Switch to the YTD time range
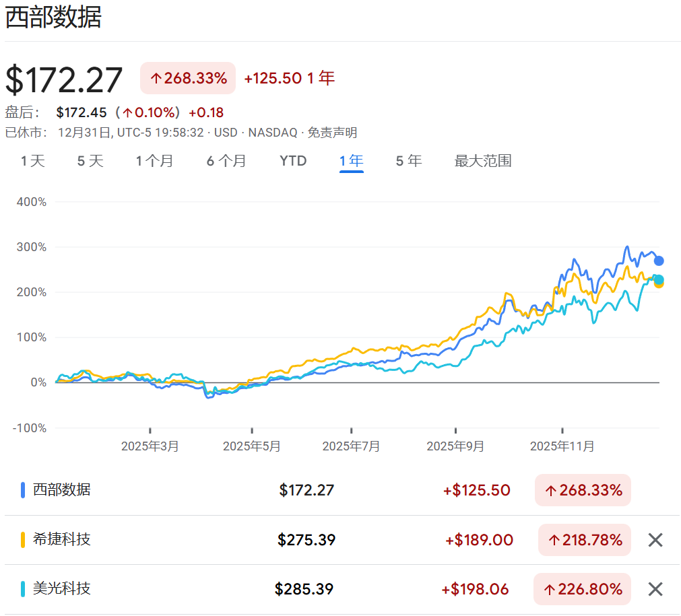The width and height of the screenshot is (681, 616). pyautogui.click(x=293, y=161)
